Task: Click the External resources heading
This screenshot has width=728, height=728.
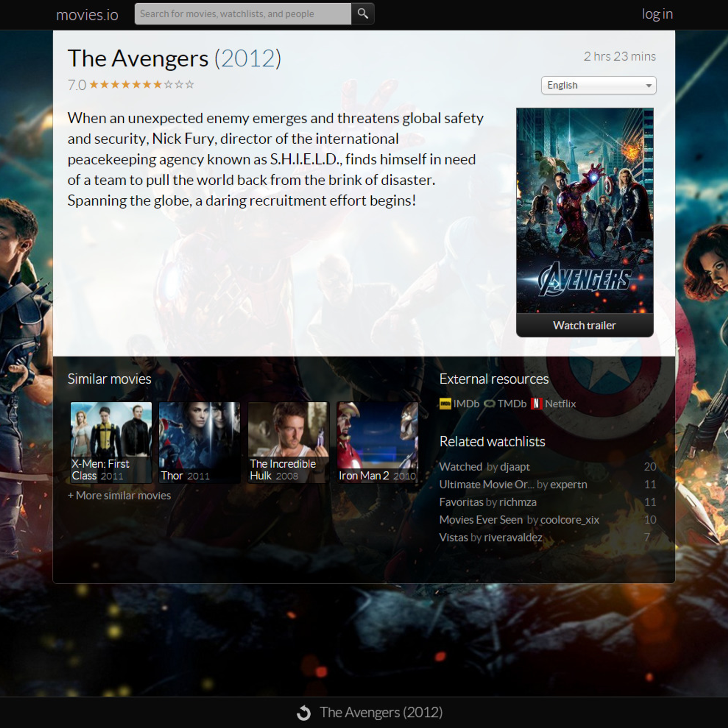Action: [494, 379]
